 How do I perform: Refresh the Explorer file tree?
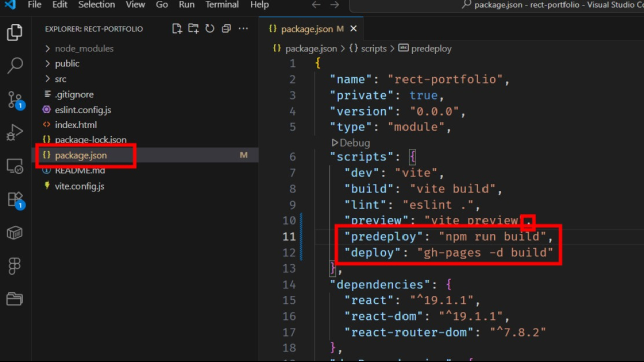point(210,29)
